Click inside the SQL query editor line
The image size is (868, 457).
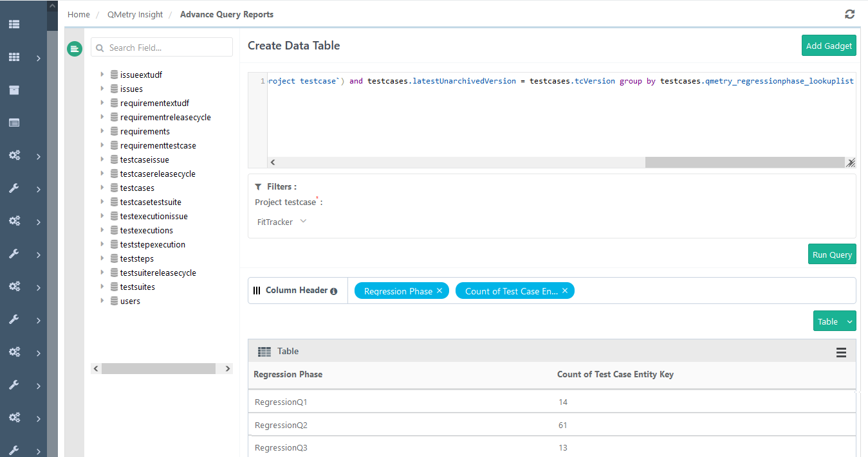(x=560, y=81)
